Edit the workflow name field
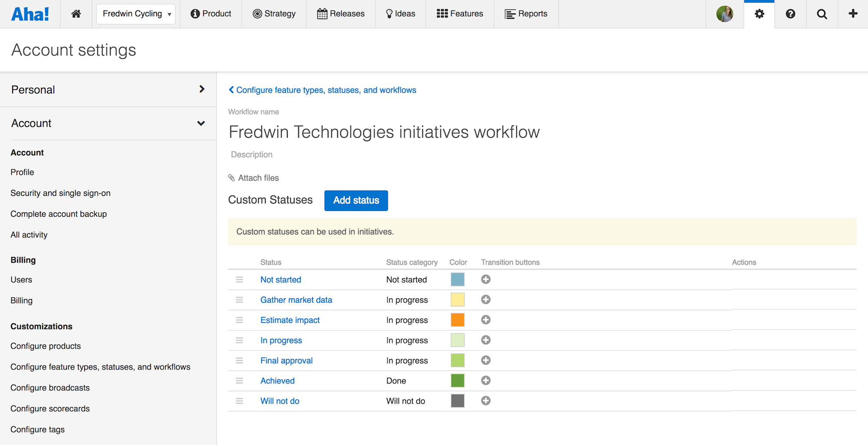 [x=384, y=132]
